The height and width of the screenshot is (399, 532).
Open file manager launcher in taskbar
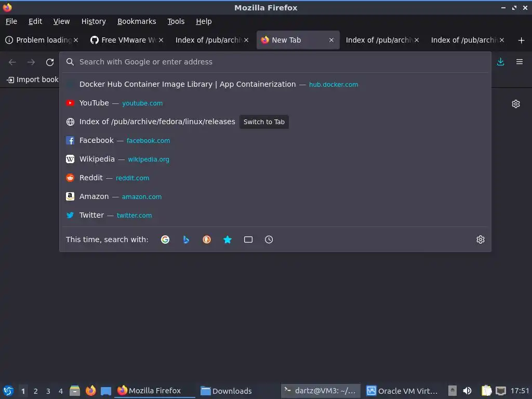75,391
